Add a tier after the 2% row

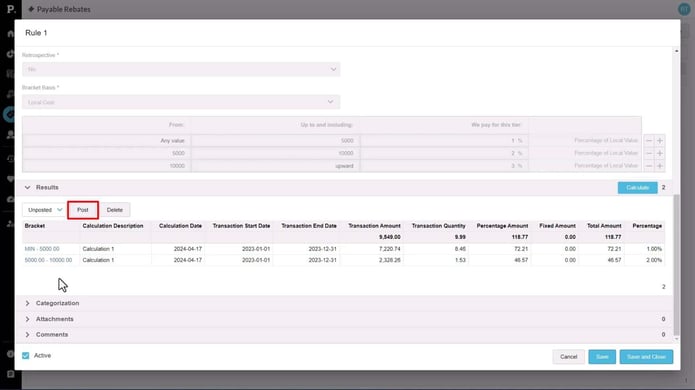pos(660,153)
